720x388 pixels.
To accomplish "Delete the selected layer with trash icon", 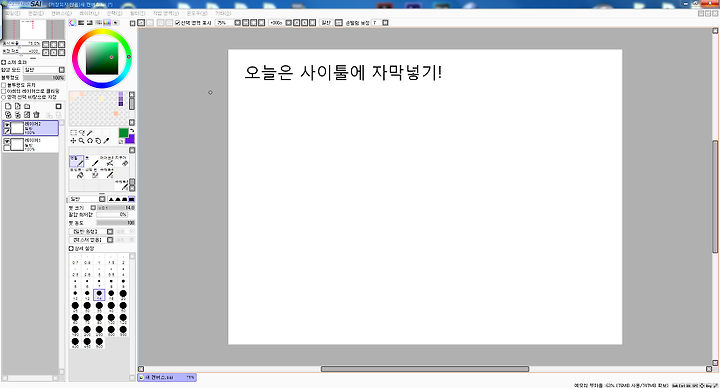I will point(37,115).
